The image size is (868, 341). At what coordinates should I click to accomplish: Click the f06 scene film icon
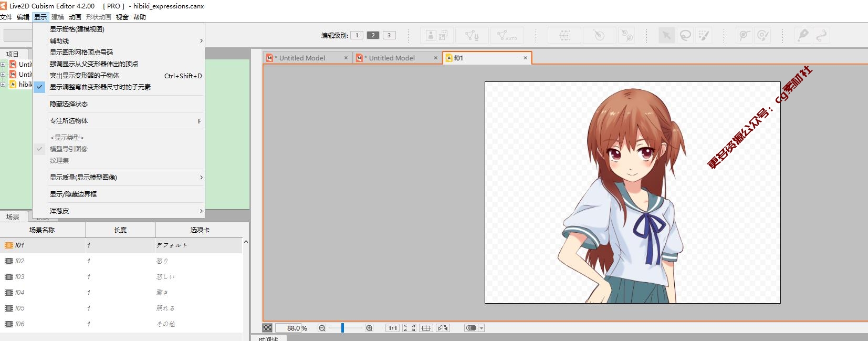[x=8, y=324]
